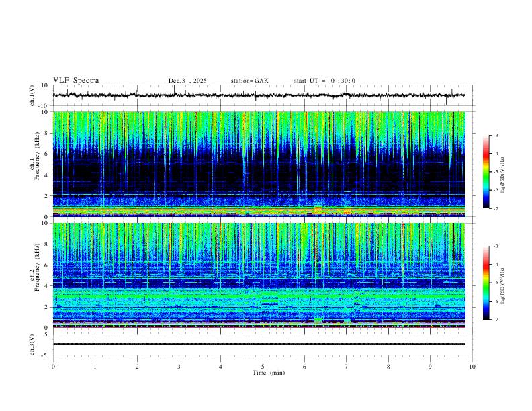
Task: Click the "3" tick on the time axis
Action: [179, 367]
